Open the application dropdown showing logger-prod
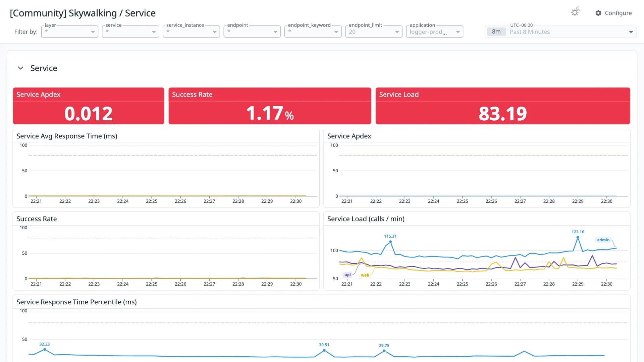 435,32
